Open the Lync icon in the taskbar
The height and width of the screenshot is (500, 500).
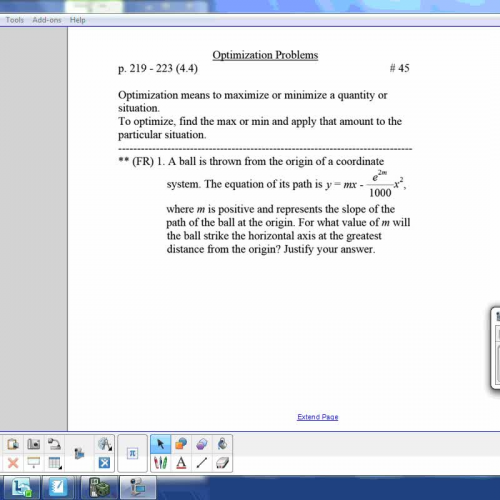[22, 488]
